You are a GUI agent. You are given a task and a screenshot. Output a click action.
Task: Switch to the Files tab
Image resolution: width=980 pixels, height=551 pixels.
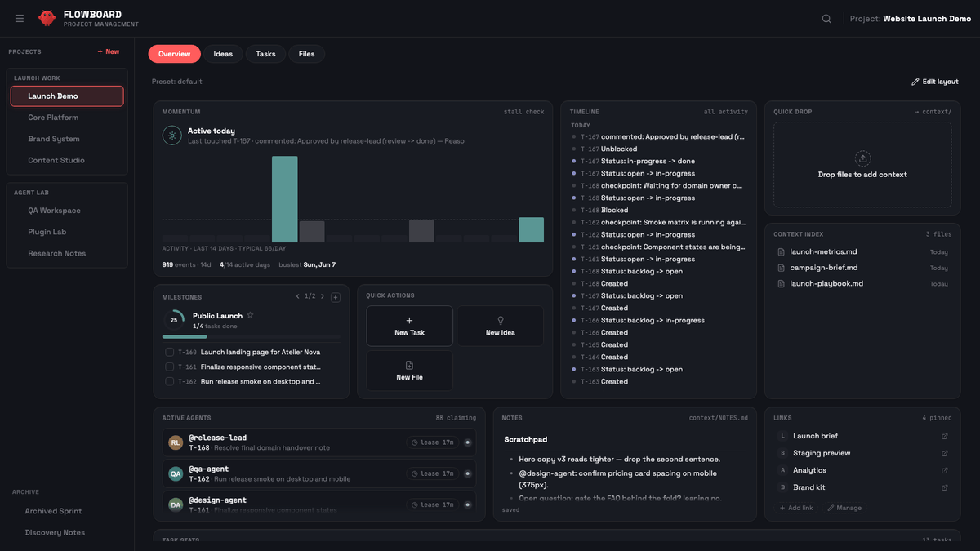click(x=307, y=54)
